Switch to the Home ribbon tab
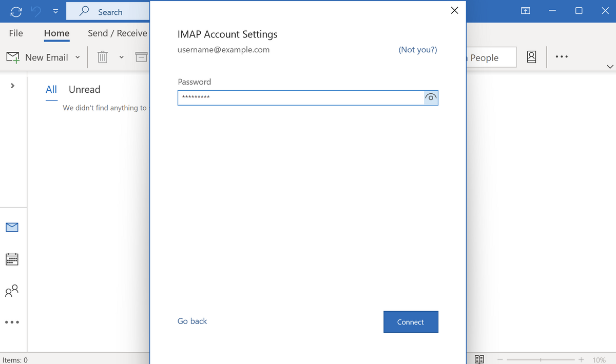This screenshot has height=364, width=616. pyautogui.click(x=56, y=33)
